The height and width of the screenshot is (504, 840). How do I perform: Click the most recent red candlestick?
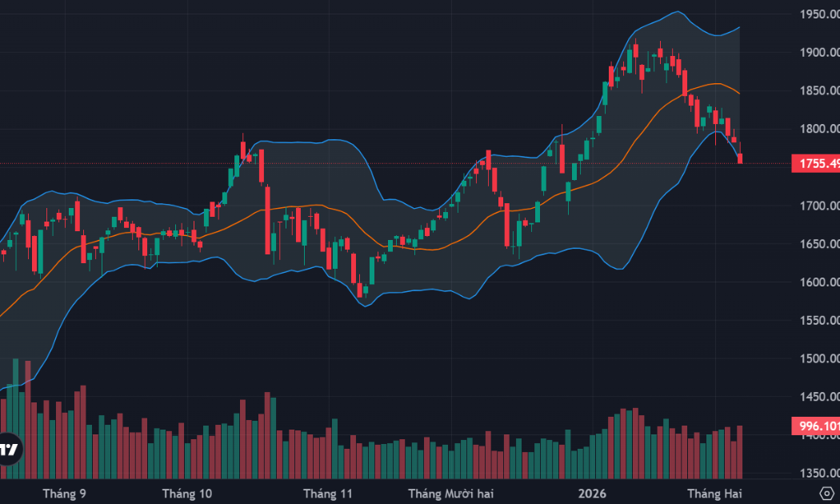pyautogui.click(x=740, y=158)
